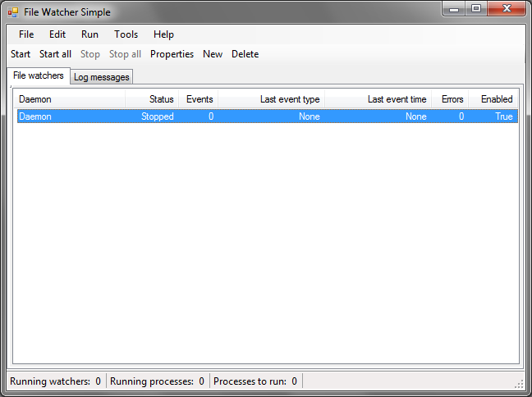Click Delete in the toolbar
This screenshot has width=532, height=397.
click(x=245, y=54)
